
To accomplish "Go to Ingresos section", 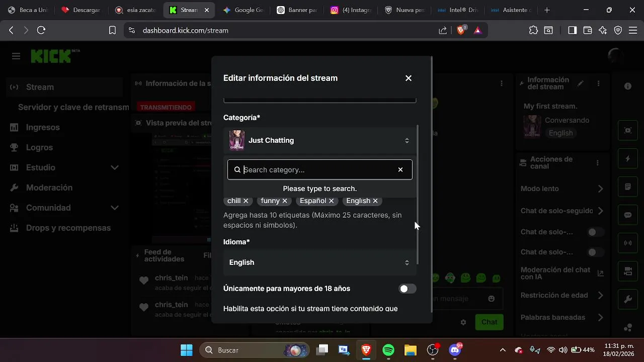I will (x=43, y=127).
